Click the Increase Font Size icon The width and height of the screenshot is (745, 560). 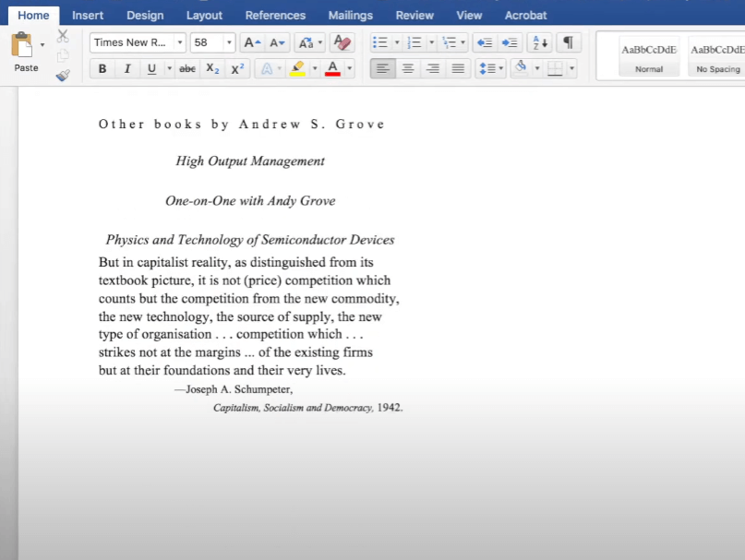(x=249, y=42)
